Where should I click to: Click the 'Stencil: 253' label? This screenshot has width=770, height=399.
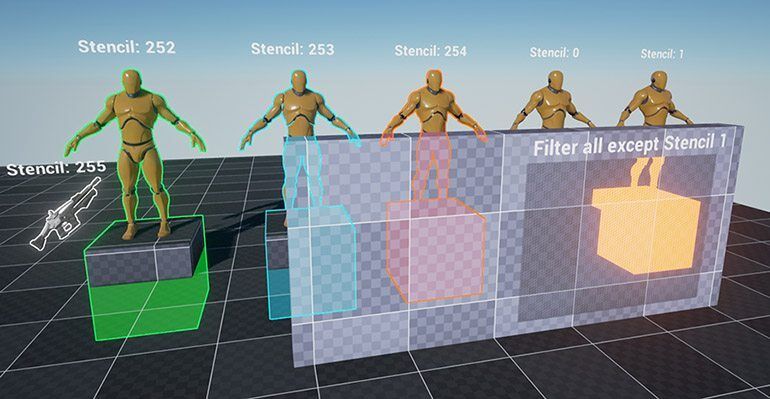(292, 49)
